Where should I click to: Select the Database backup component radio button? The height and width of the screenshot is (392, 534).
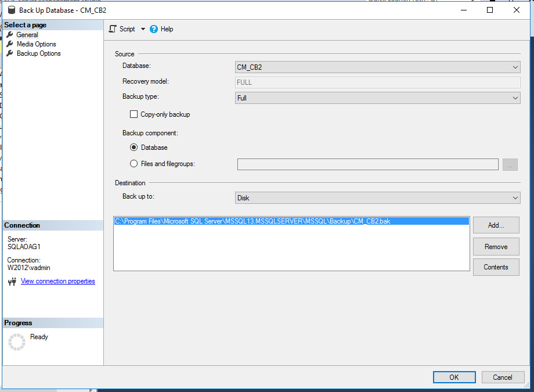tap(134, 148)
